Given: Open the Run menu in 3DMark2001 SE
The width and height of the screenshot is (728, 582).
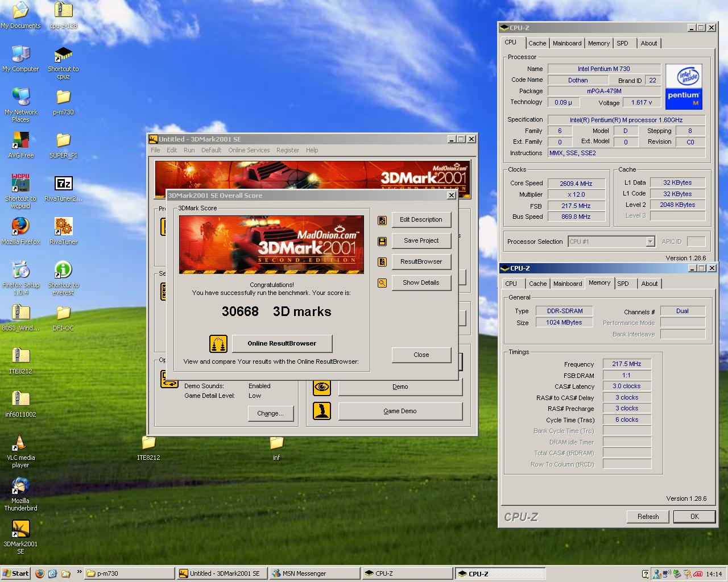Looking at the screenshot, I should tap(189, 150).
